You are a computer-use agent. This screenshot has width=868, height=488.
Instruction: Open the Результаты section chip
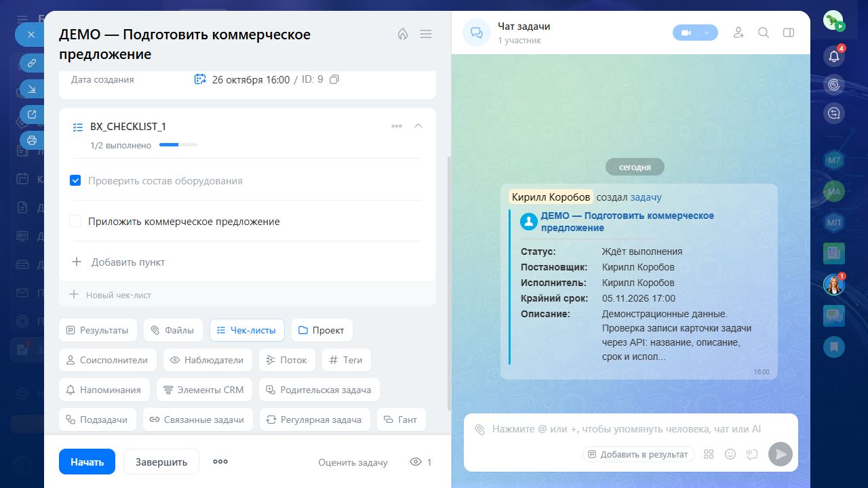pyautogui.click(x=98, y=330)
